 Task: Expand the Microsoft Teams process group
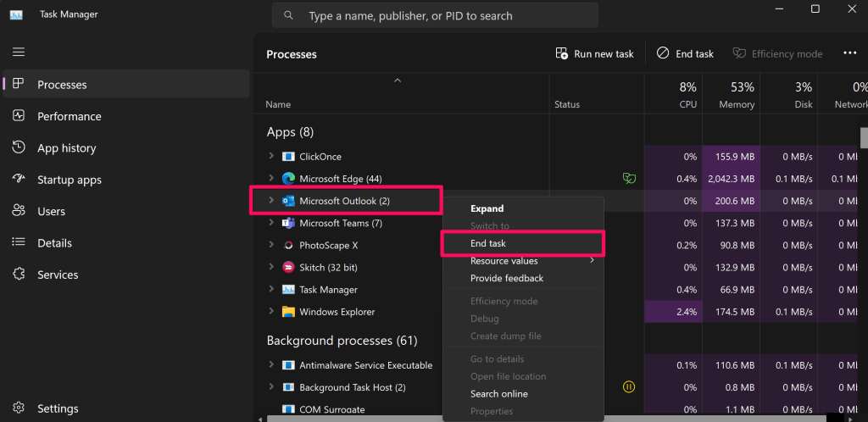pos(271,223)
